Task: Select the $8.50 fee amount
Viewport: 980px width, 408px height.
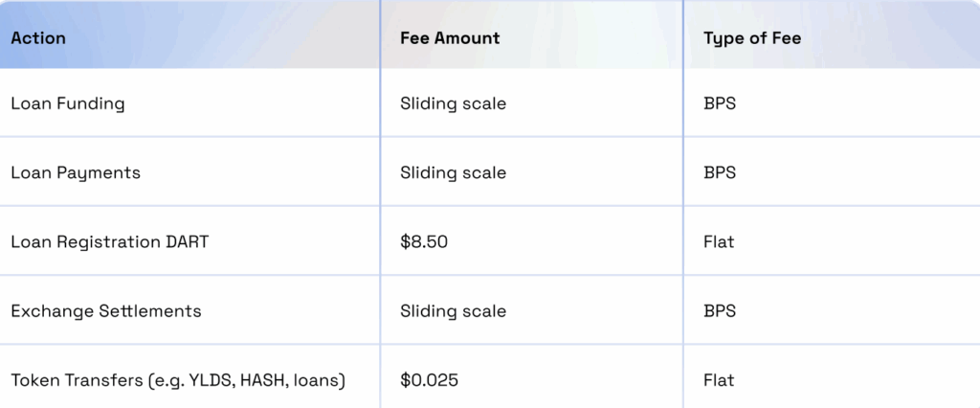Action: coord(424,241)
